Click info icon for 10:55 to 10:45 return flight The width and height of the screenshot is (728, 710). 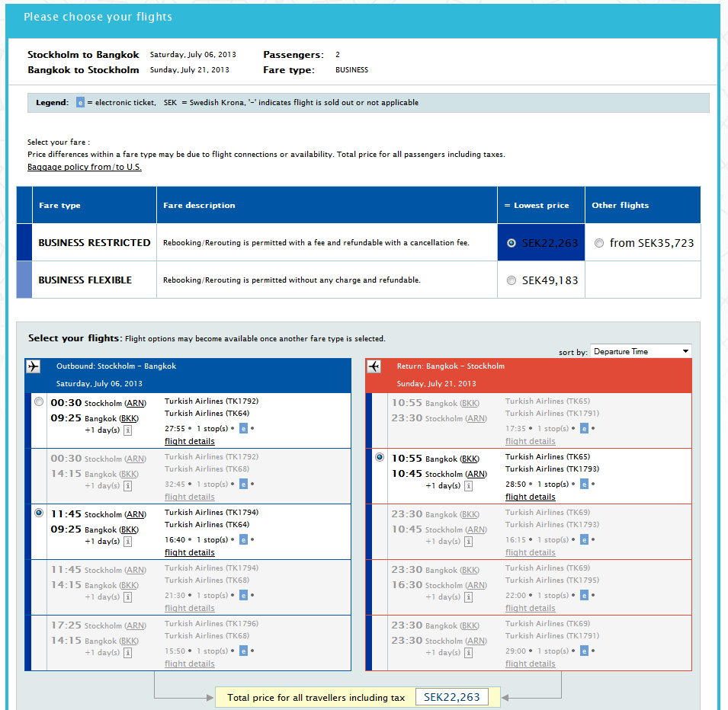coord(469,486)
